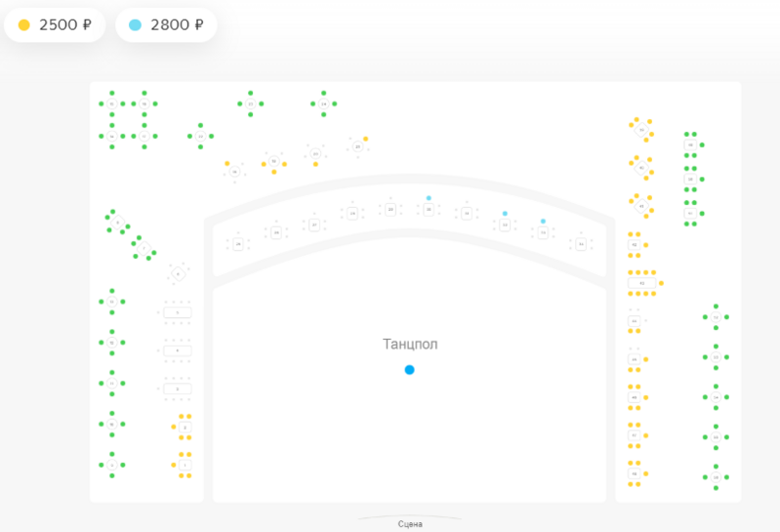Screen dimensions: 780x532
Task: Choose the yellow seat at table 21
Action: click(x=366, y=139)
